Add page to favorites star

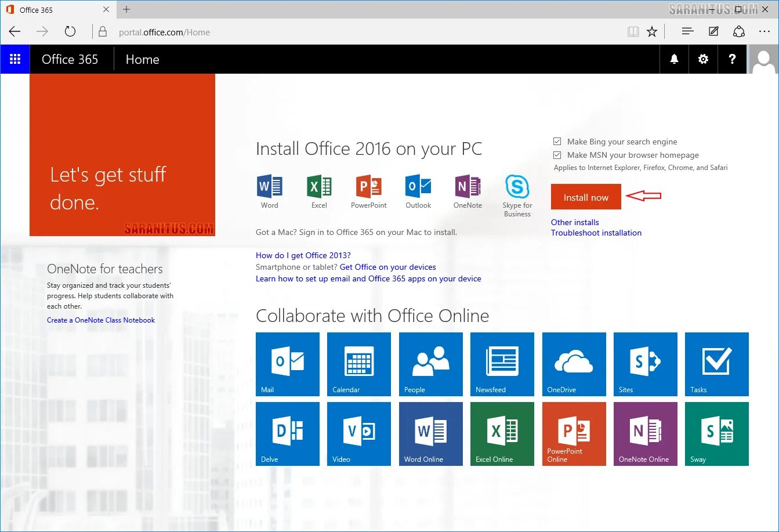click(x=652, y=32)
